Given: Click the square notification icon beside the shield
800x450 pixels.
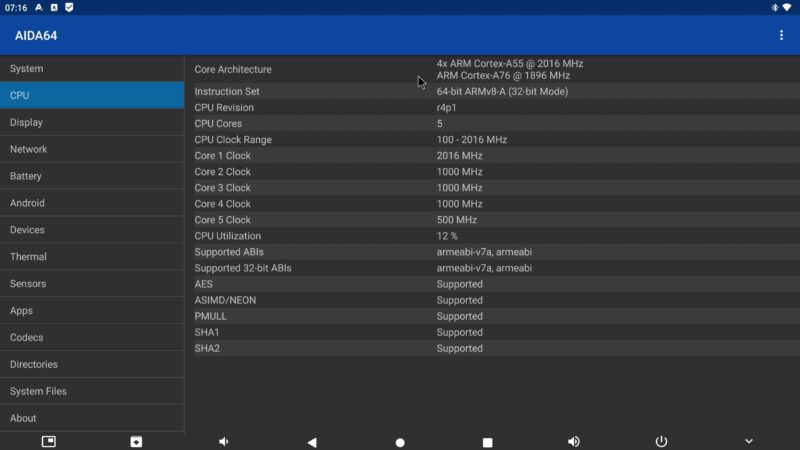Looking at the screenshot, I should 54,8.
